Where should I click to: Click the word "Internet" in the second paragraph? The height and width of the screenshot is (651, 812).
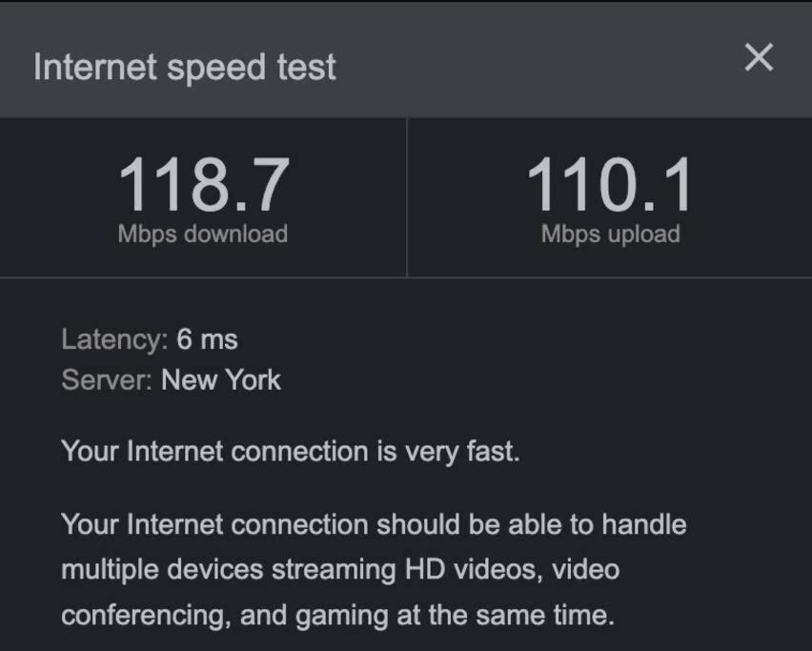tap(174, 524)
